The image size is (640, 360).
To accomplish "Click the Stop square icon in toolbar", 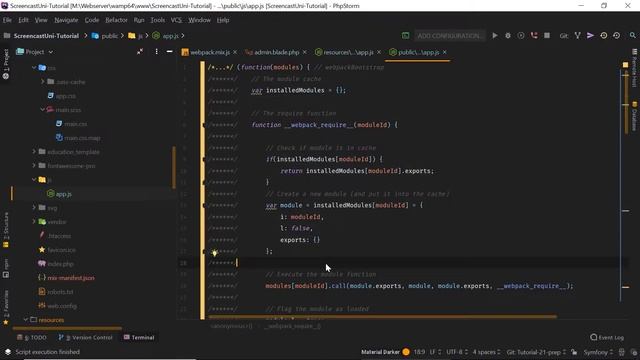I will [x=547, y=36].
